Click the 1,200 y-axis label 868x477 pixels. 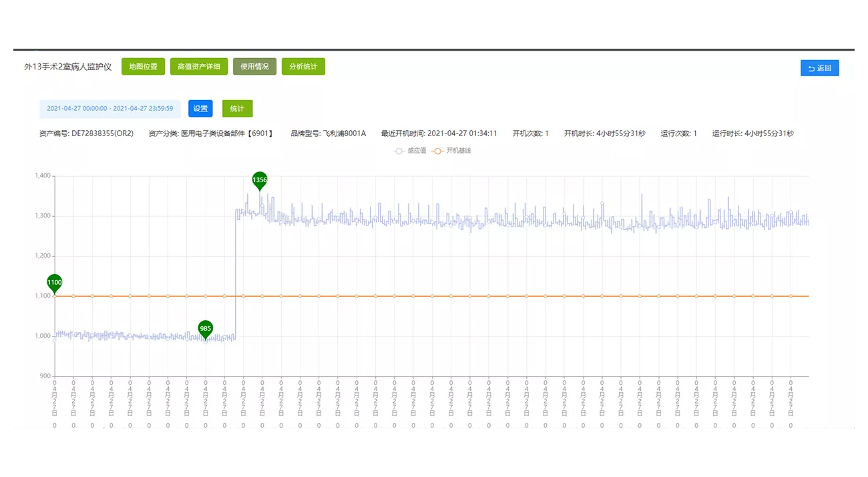pyautogui.click(x=43, y=256)
